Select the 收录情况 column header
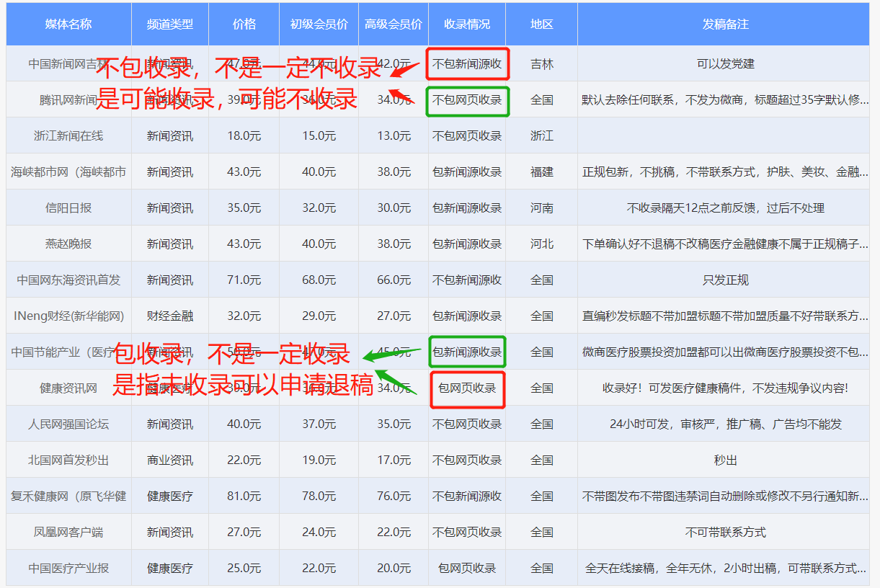The height and width of the screenshot is (588, 880). 467,24
